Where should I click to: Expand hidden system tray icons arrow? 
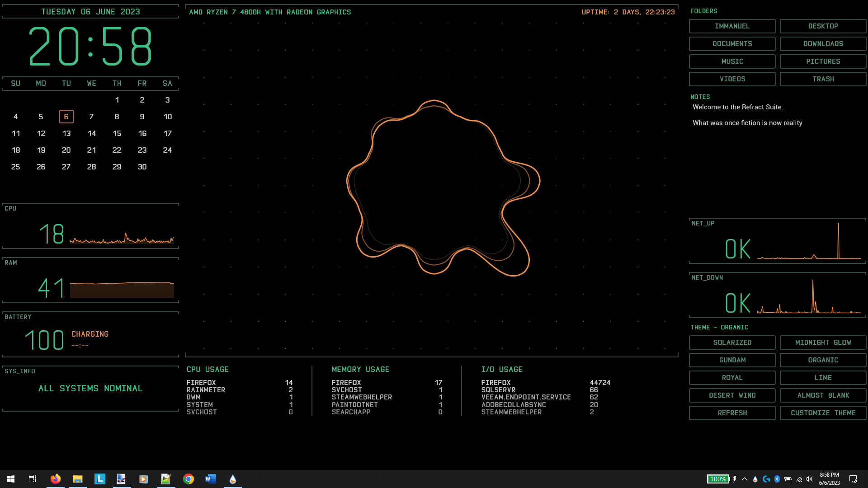pos(745,479)
